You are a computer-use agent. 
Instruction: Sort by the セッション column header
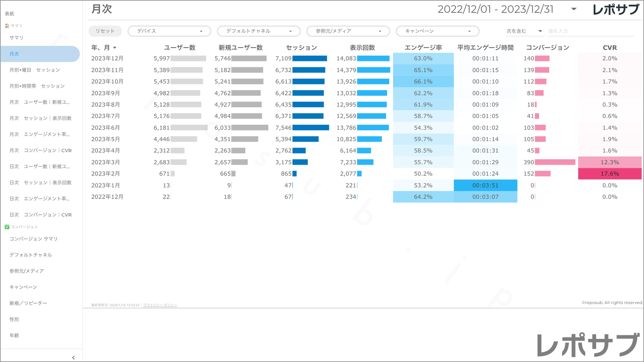point(301,48)
